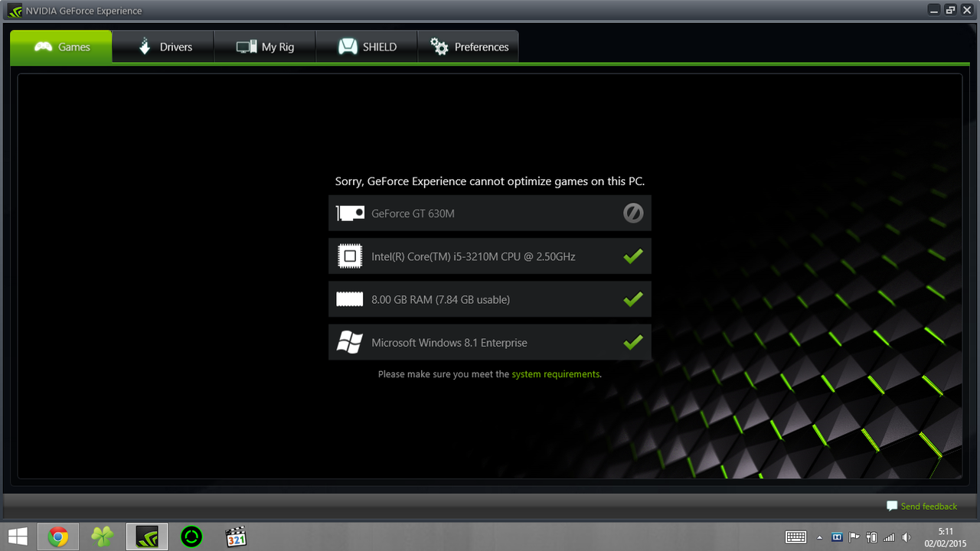The height and width of the screenshot is (551, 980).
Task: Open the Drivers tab
Action: tap(163, 47)
